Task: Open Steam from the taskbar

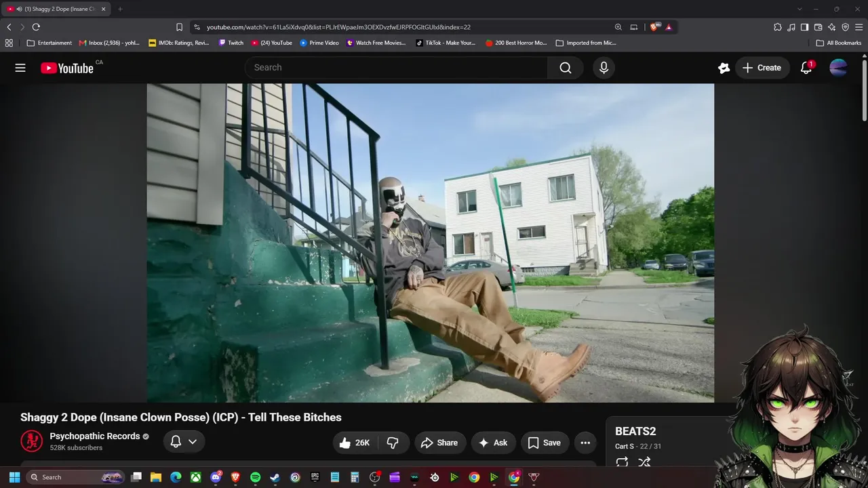Action: pos(275,477)
